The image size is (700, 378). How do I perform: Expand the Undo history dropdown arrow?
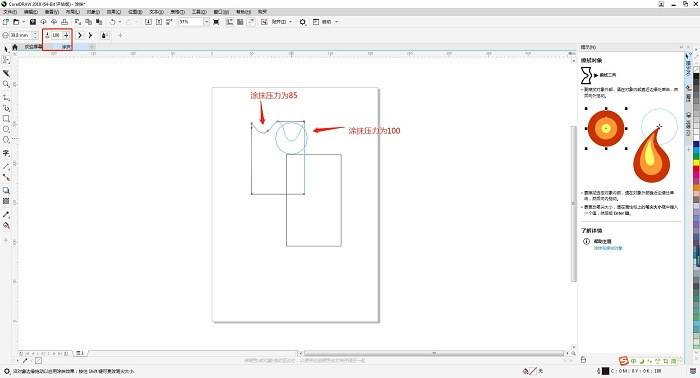[120, 21]
